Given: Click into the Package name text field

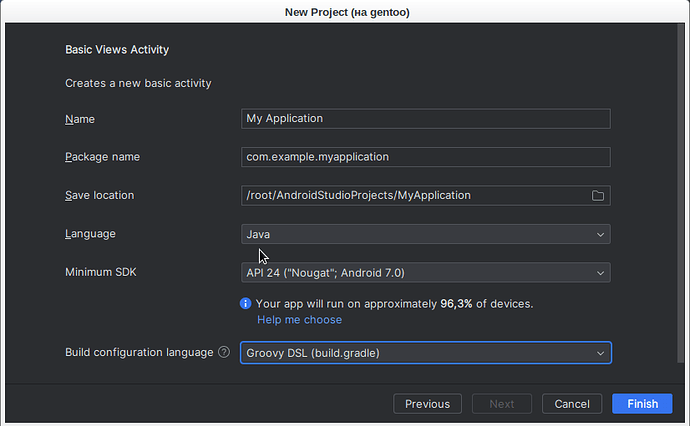Looking at the screenshot, I should tap(426, 157).
